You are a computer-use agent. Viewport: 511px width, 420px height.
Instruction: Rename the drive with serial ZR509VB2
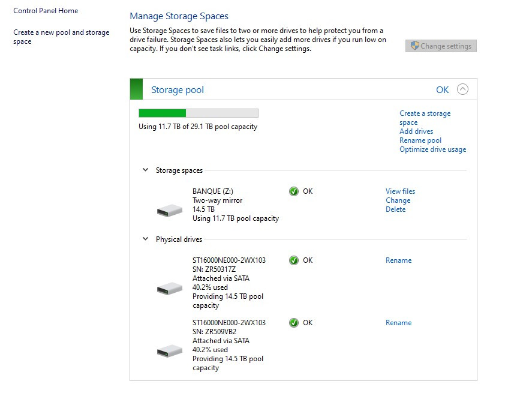point(398,323)
